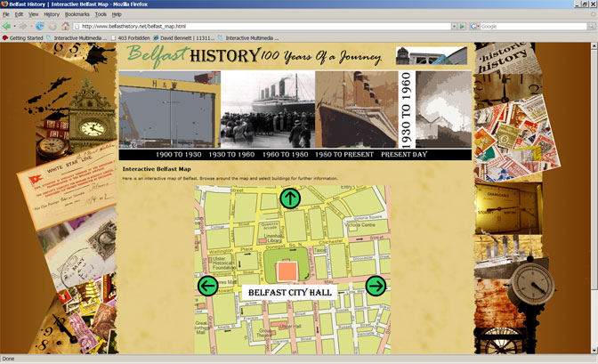598x364 pixels.
Task: Go to 1980 TO PRESENT section
Action: [x=344, y=155]
